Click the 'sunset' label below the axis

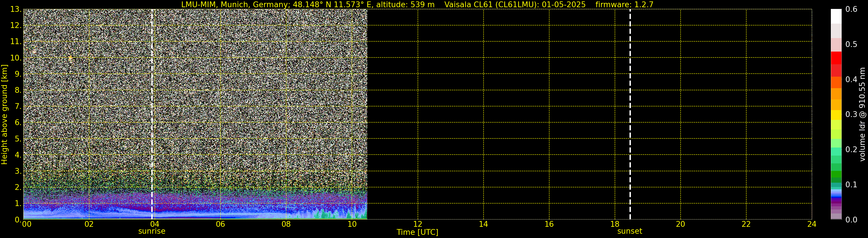(x=629, y=231)
